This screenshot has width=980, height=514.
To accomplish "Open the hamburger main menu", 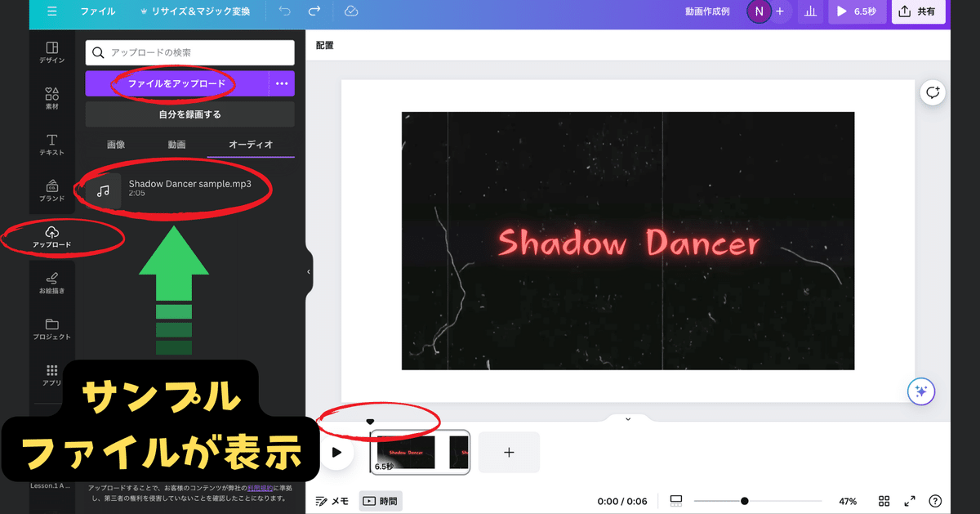I will [x=52, y=11].
